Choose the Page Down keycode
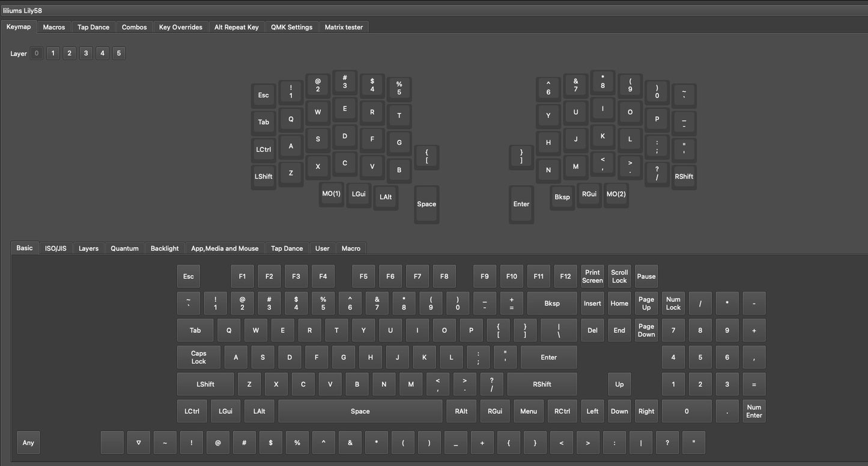Image resolution: width=868 pixels, height=466 pixels. [646, 330]
